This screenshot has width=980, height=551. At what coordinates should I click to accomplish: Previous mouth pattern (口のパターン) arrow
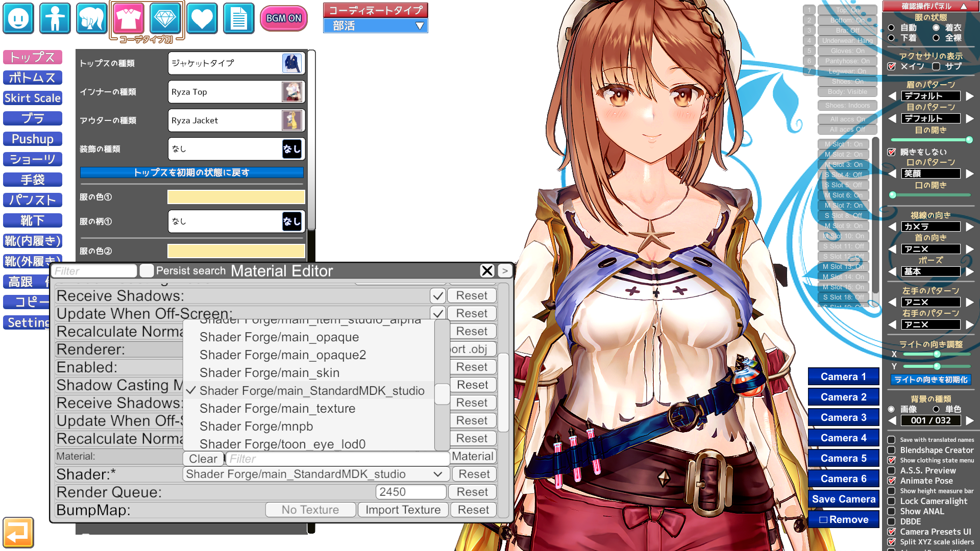coord(893,173)
